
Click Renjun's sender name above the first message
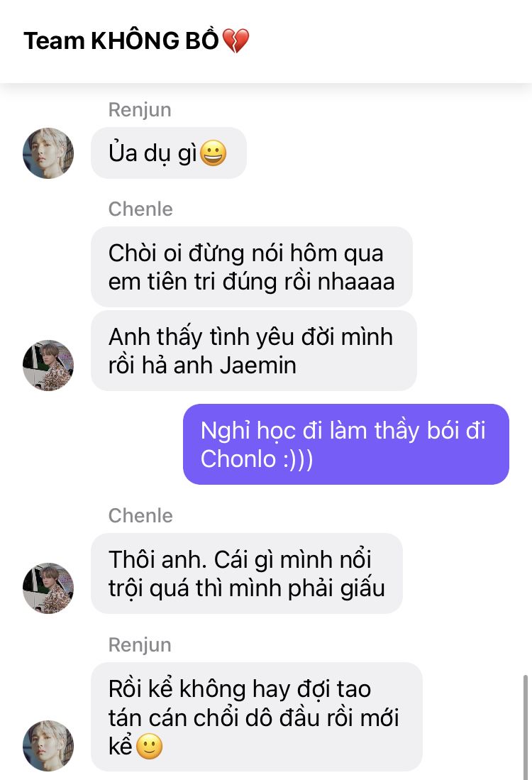tap(140, 110)
